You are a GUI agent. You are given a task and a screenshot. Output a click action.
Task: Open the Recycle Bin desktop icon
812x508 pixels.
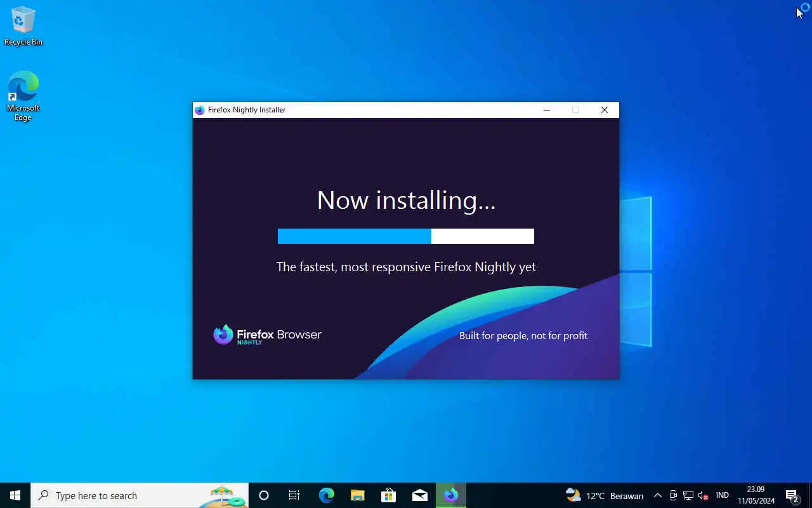[x=23, y=26]
